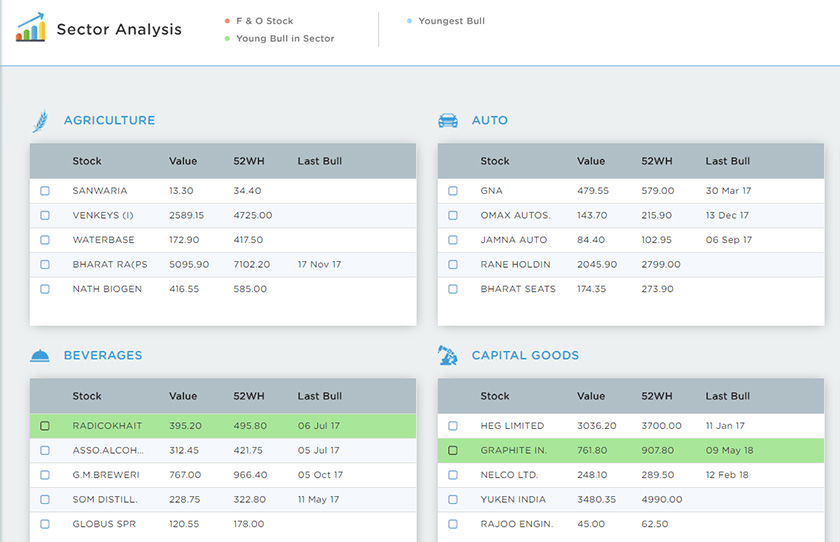Select the NATH BIOGEN checkbox

[45, 289]
